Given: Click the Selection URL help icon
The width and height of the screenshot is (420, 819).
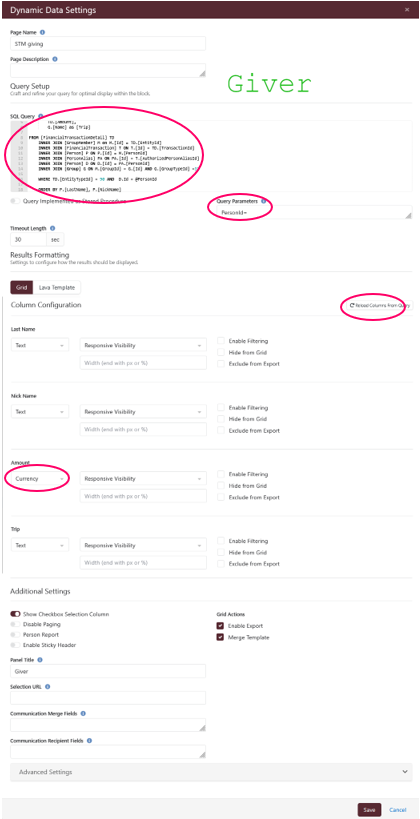Looking at the screenshot, I should pos(48,686).
